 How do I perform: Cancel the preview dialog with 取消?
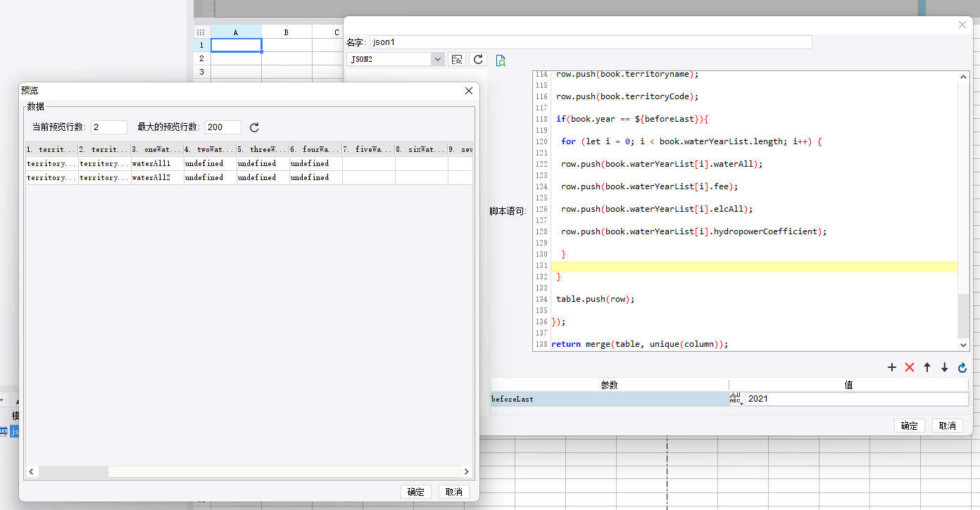[454, 492]
